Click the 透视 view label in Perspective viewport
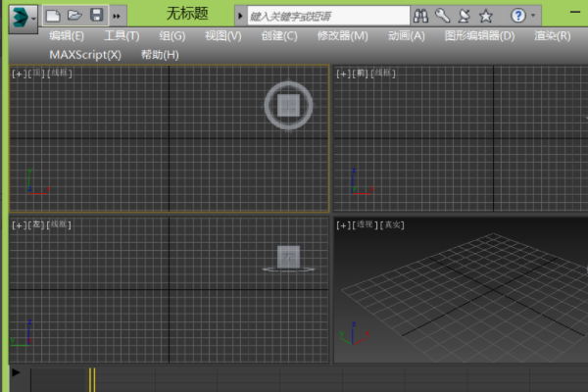Screen dimensions: 588x392 (365, 224)
